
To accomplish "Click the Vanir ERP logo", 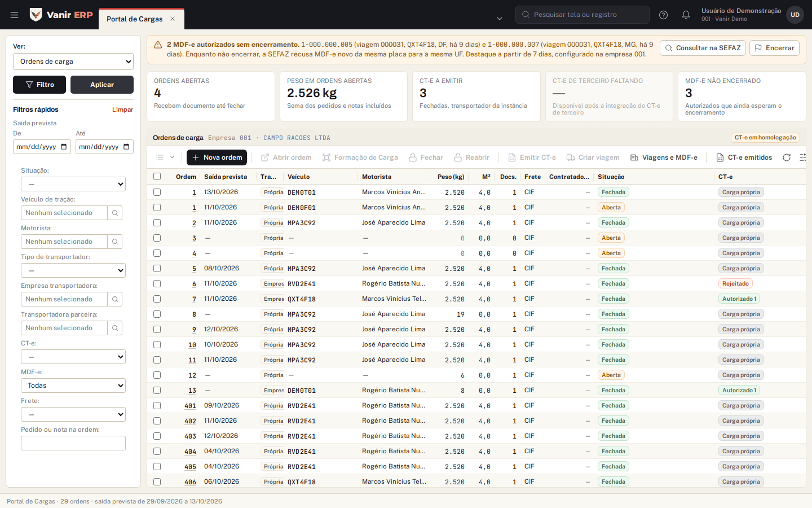I will [61, 15].
